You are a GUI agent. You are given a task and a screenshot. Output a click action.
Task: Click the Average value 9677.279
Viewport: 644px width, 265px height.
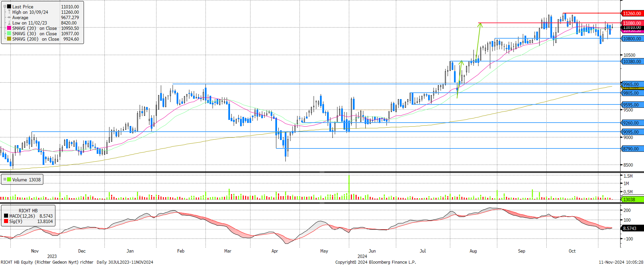pos(70,17)
